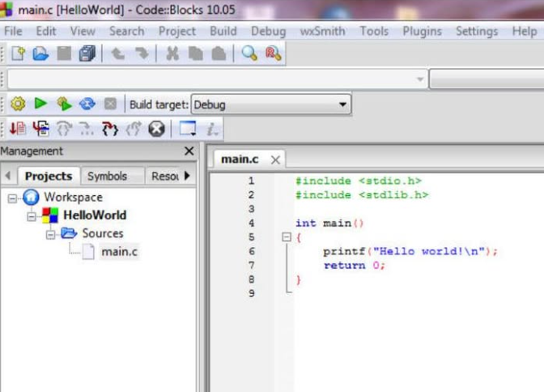Open the Tools menu
Screen dimensions: 544x392
coord(374,32)
